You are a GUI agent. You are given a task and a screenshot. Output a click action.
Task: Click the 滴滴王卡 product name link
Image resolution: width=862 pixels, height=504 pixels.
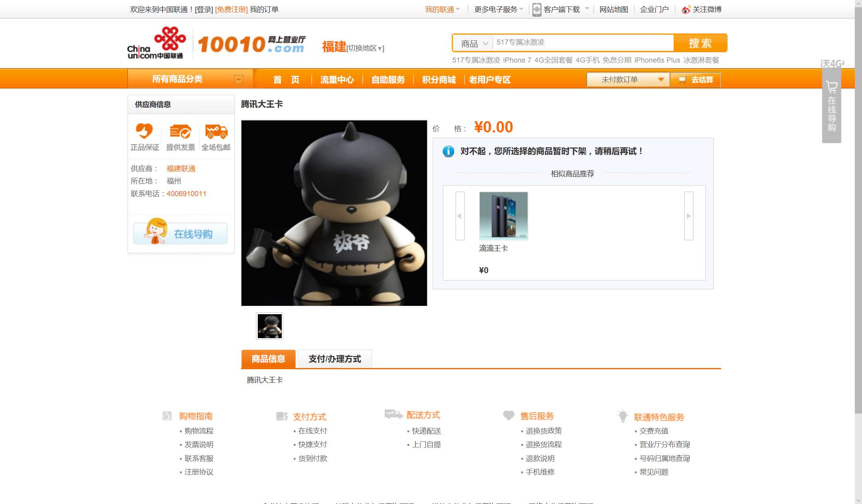point(494,248)
